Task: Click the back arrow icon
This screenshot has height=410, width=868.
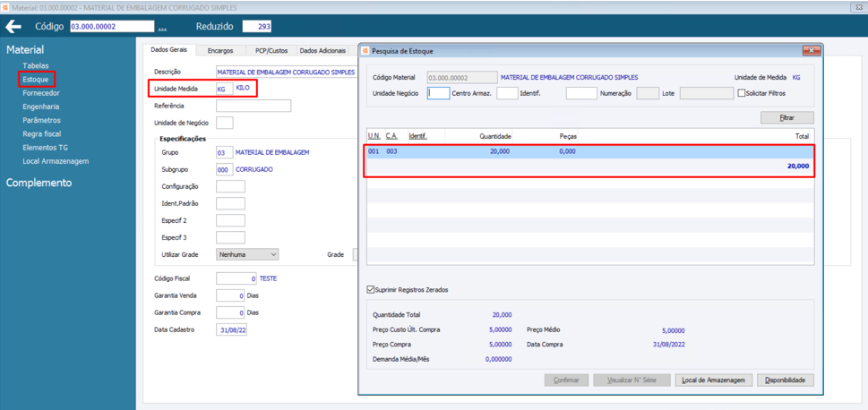Action: [13, 27]
